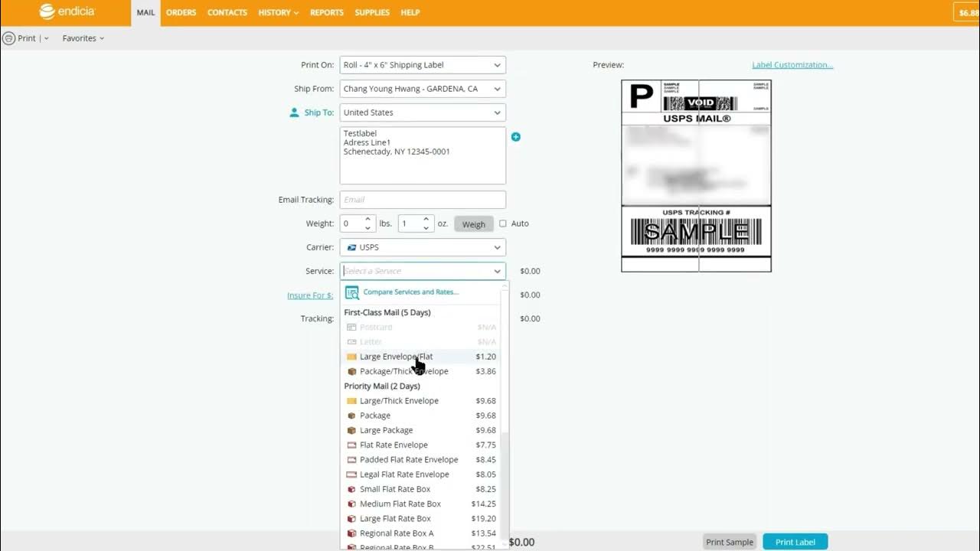Open the CONTACTS tab
This screenshot has width=980, height=551.
[227, 12]
